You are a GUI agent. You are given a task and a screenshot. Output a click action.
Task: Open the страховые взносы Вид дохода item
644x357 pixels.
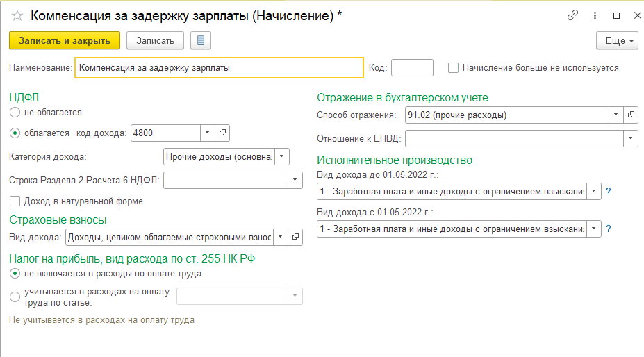point(297,238)
